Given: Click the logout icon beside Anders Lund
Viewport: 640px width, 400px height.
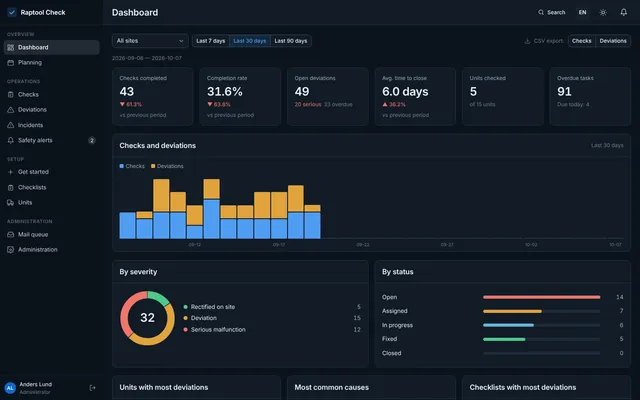Looking at the screenshot, I should 93,388.
